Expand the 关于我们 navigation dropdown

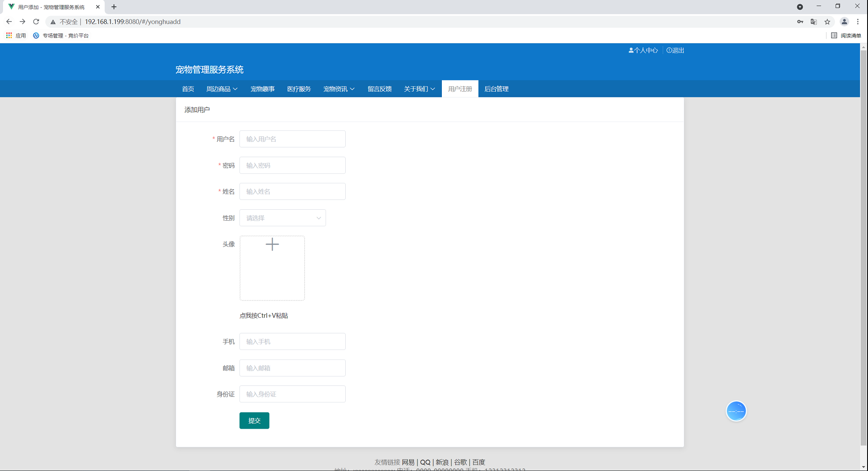pos(419,89)
